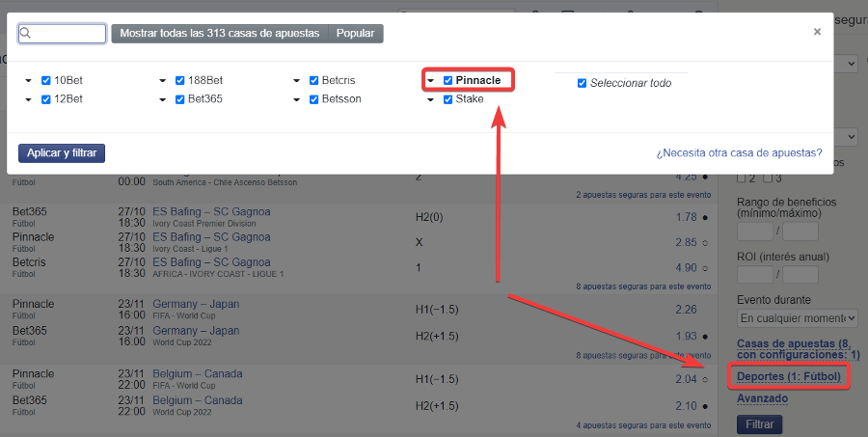Toggle the 188Bet checkbox
This screenshot has height=437, width=868.
(180, 80)
